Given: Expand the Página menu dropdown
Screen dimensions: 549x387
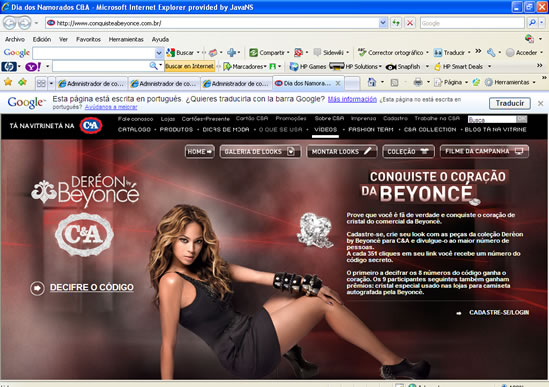Looking at the screenshot, I should (x=466, y=83).
